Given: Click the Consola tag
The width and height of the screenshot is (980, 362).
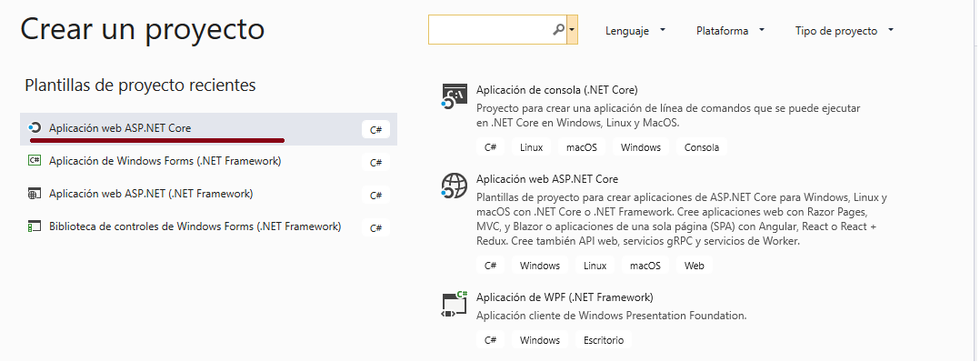Looking at the screenshot, I should coord(701,147).
